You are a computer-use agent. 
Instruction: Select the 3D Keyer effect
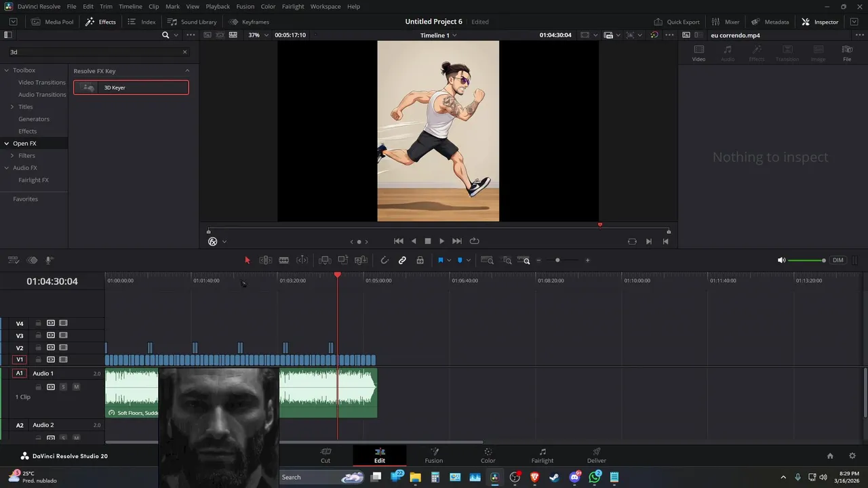131,87
